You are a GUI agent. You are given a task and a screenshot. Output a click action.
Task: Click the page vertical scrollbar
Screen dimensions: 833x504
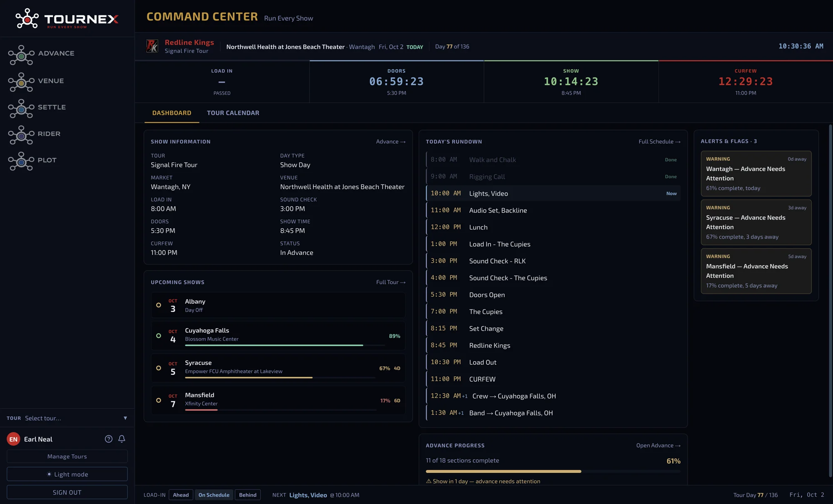[x=830, y=300]
